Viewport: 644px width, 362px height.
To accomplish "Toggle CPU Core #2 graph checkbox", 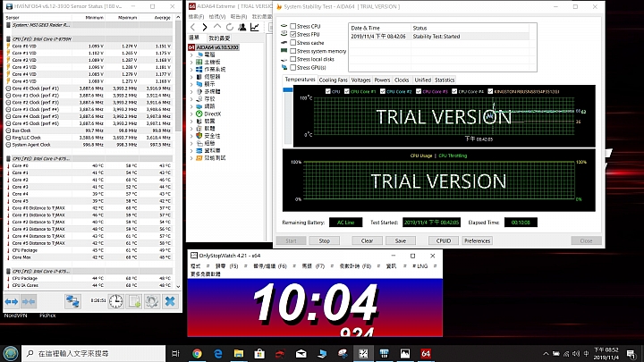I will coord(383,91).
